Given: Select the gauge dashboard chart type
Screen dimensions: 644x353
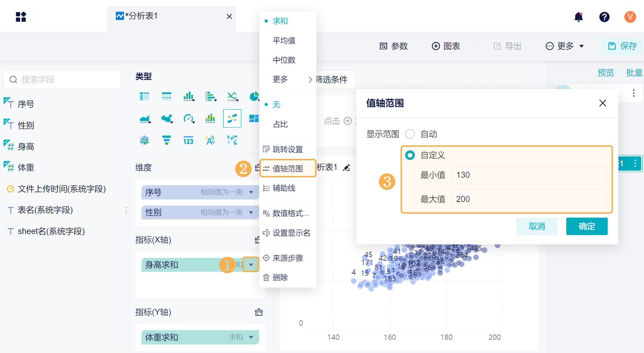Looking at the screenshot, I should 189,119.
